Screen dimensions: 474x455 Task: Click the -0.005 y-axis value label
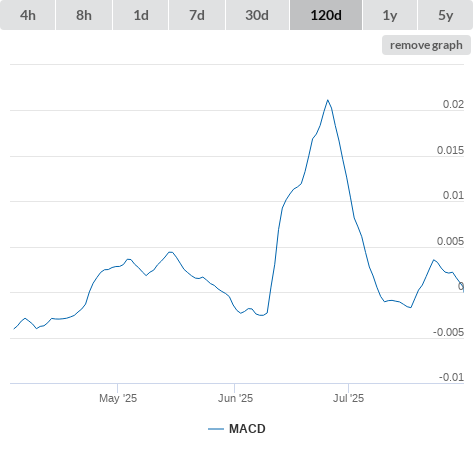coord(448,332)
